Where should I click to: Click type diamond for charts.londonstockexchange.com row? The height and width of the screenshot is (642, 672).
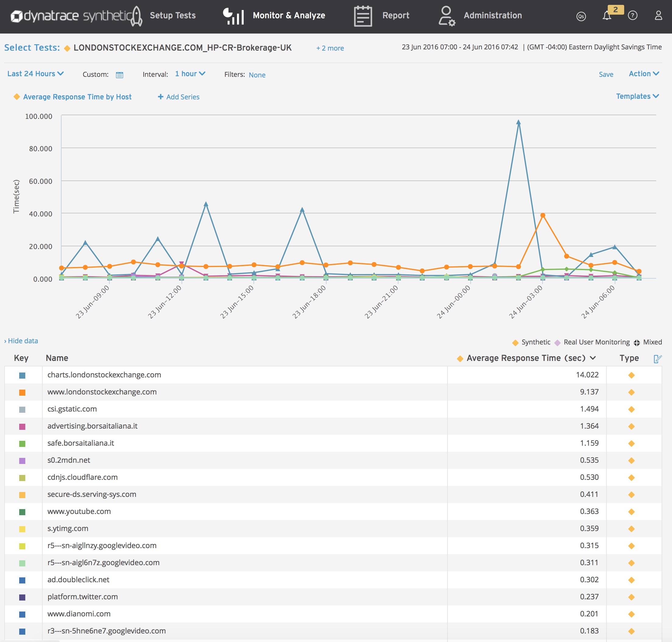631,375
